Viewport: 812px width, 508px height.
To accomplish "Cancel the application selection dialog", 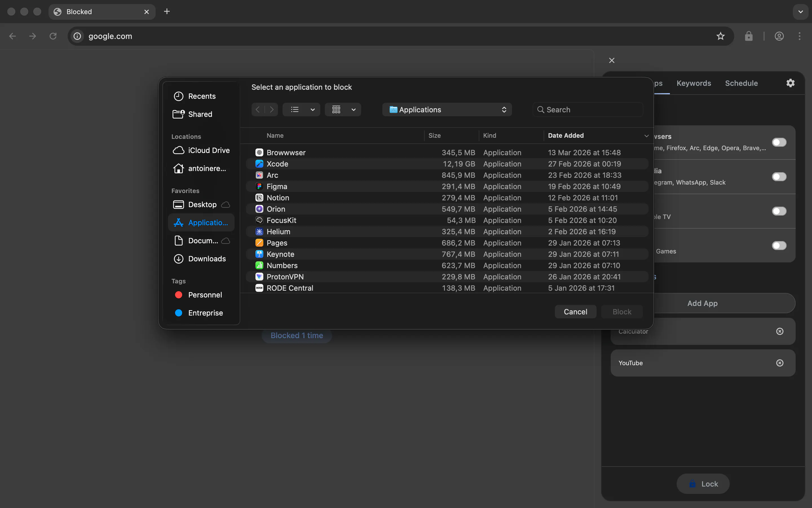I will click(x=575, y=312).
